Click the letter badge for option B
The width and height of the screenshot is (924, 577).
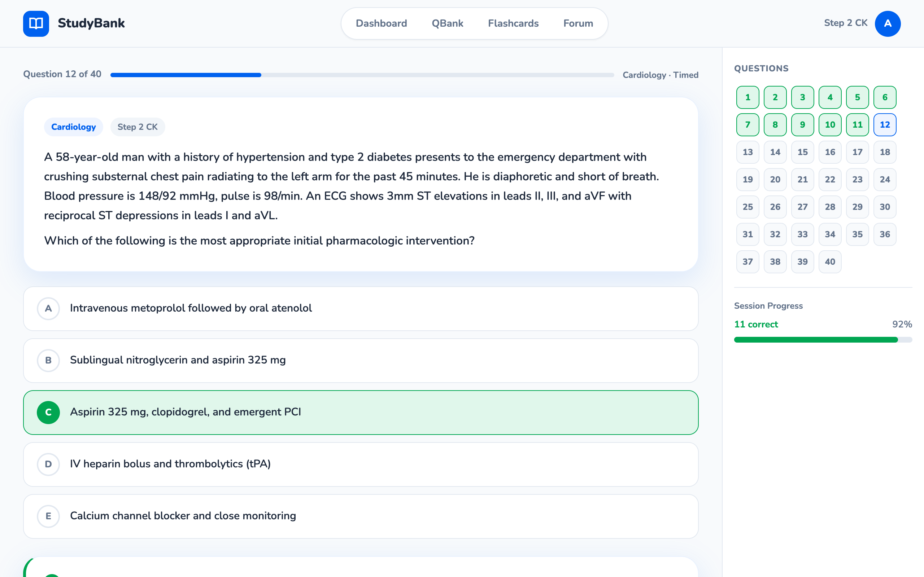[48, 360]
